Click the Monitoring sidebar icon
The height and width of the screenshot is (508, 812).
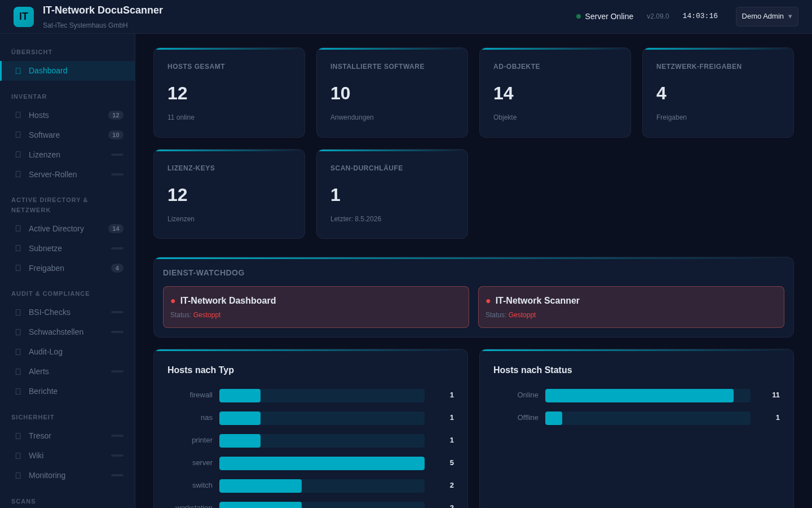18,475
